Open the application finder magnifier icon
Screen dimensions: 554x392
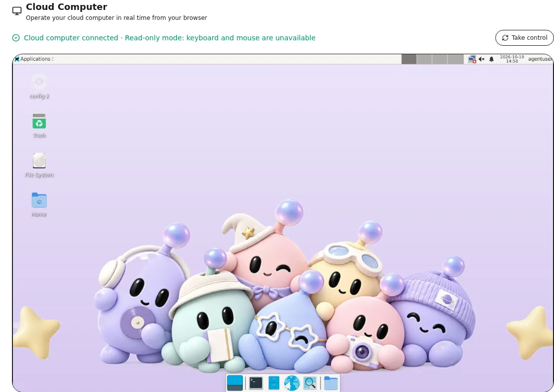[310, 383]
